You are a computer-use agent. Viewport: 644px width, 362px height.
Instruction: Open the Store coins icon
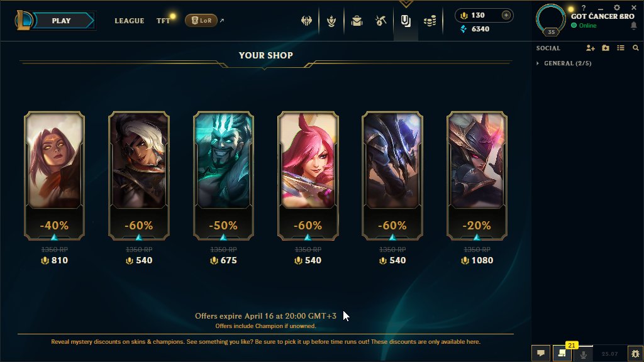pyautogui.click(x=430, y=21)
